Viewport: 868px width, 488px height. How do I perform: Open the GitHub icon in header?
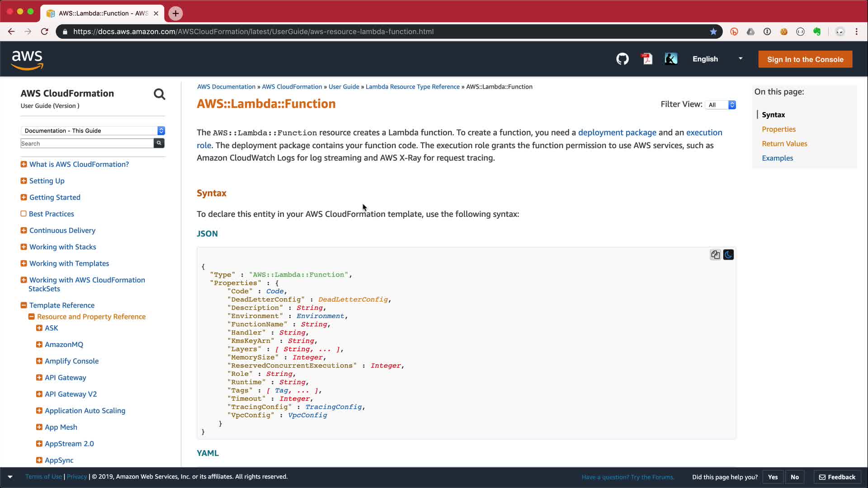click(x=623, y=59)
